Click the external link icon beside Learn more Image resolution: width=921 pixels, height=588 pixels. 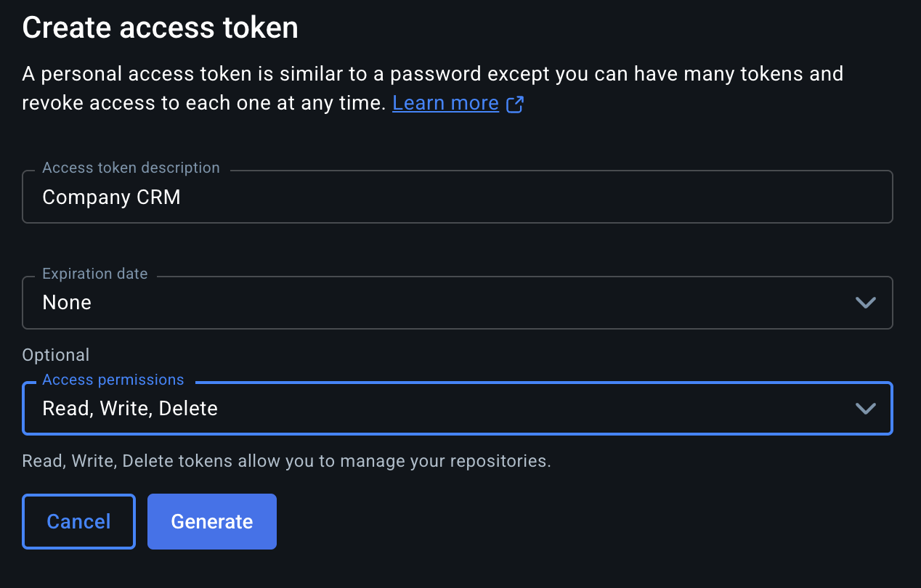point(515,105)
